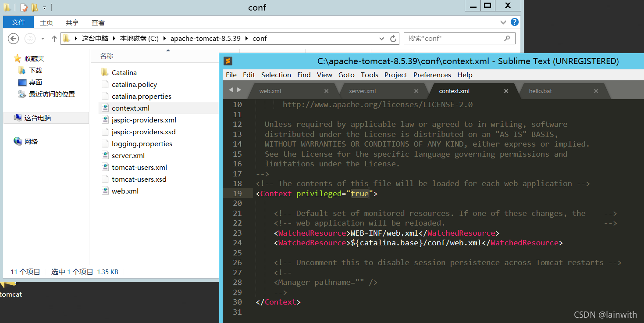Open the 文件 tab in Explorer
The image size is (644, 323).
pyautogui.click(x=18, y=22)
